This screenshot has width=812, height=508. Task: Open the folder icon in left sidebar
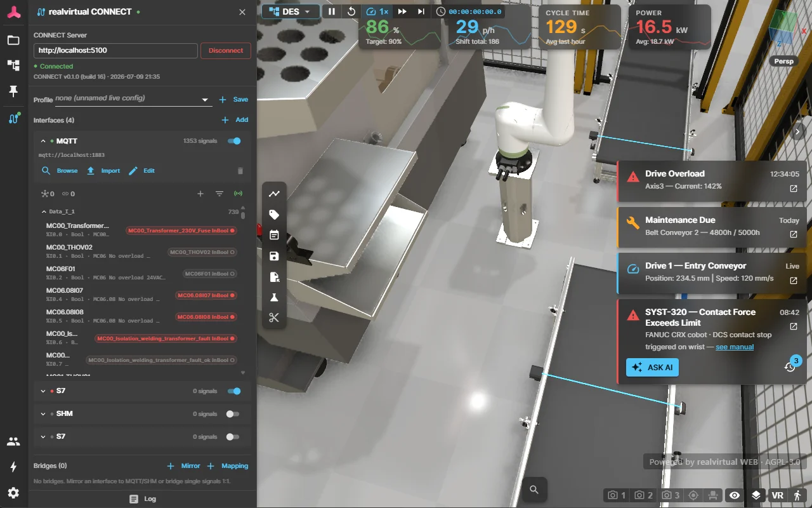pos(13,40)
